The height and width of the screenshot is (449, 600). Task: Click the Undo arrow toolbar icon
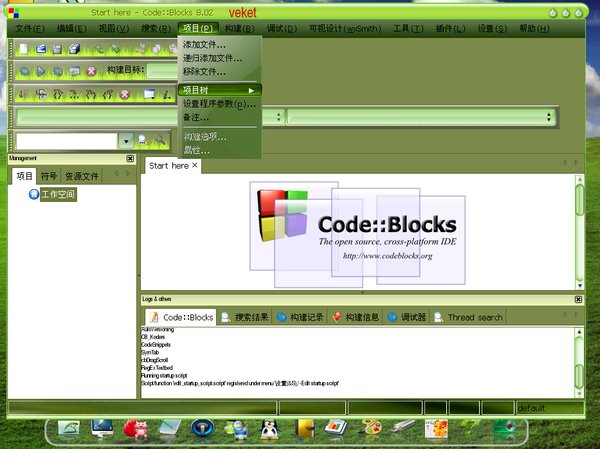[99, 49]
